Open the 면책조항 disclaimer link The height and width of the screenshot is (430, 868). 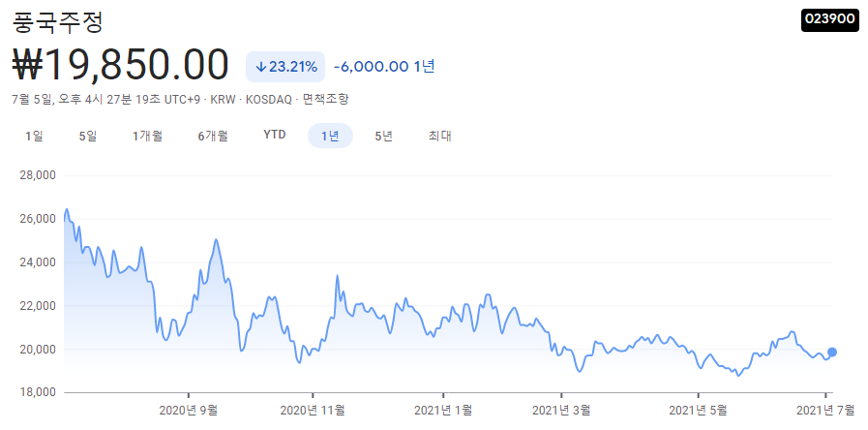[x=325, y=100]
